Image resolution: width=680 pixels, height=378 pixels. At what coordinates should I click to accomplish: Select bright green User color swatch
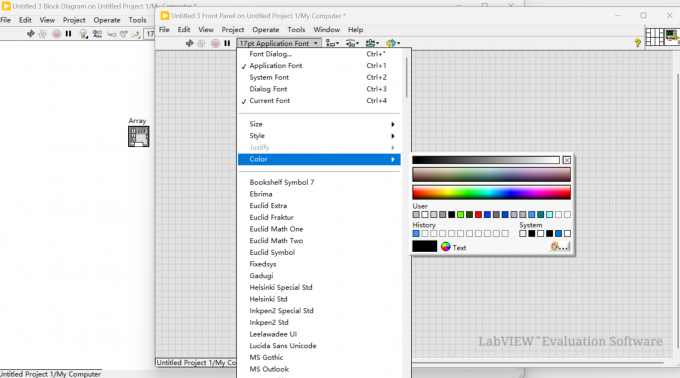coord(461,215)
